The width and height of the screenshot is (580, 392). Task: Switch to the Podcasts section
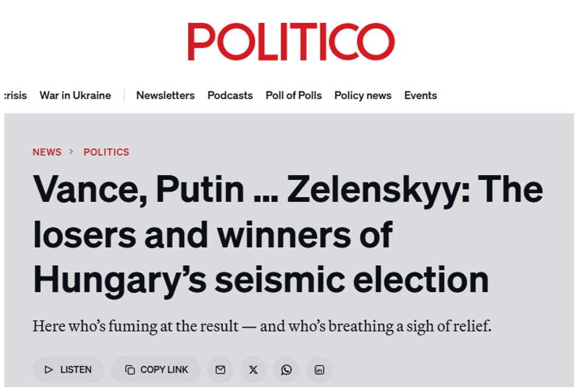point(229,95)
